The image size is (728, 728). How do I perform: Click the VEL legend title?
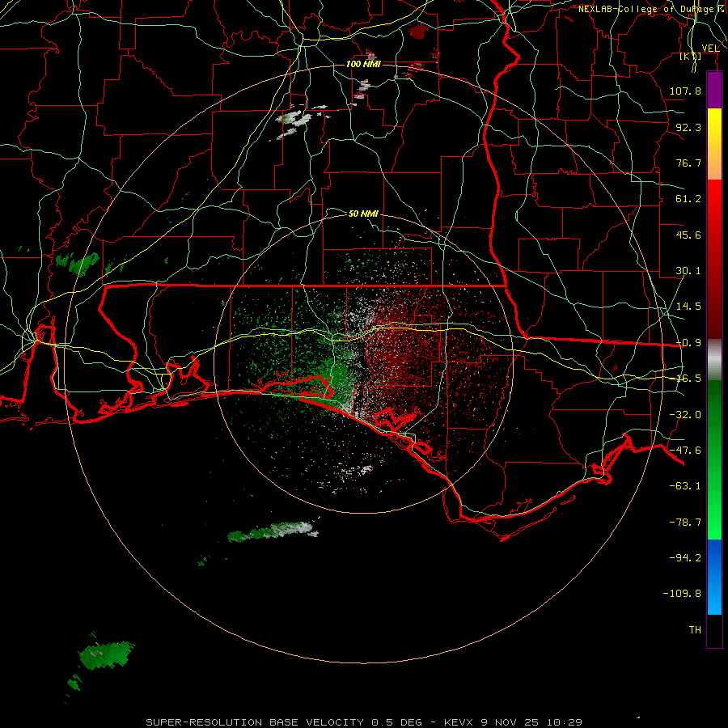coord(710,49)
